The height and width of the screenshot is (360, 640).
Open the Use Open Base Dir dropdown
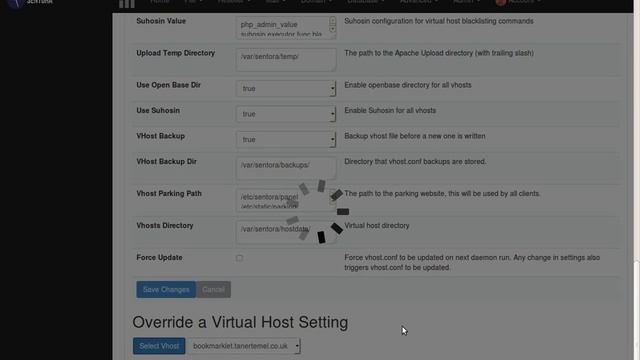286,89
